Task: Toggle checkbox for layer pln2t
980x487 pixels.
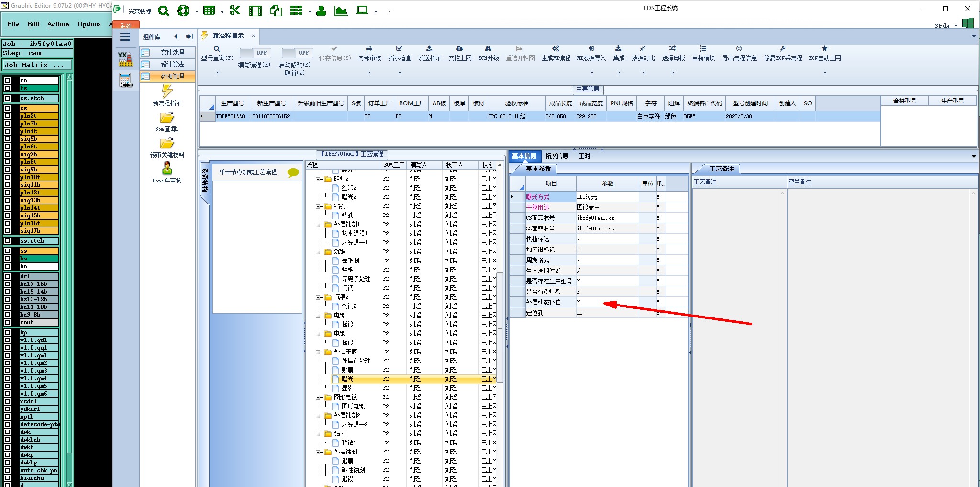Action: 8,116
